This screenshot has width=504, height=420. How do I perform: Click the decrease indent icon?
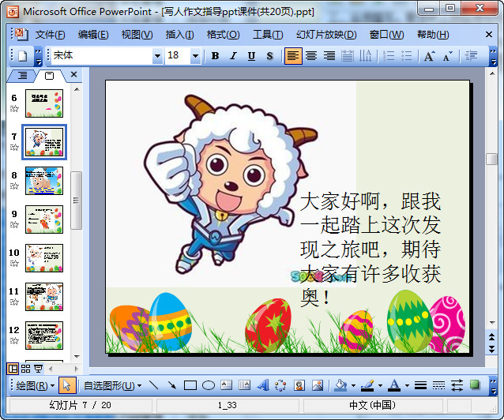pyautogui.click(x=471, y=56)
